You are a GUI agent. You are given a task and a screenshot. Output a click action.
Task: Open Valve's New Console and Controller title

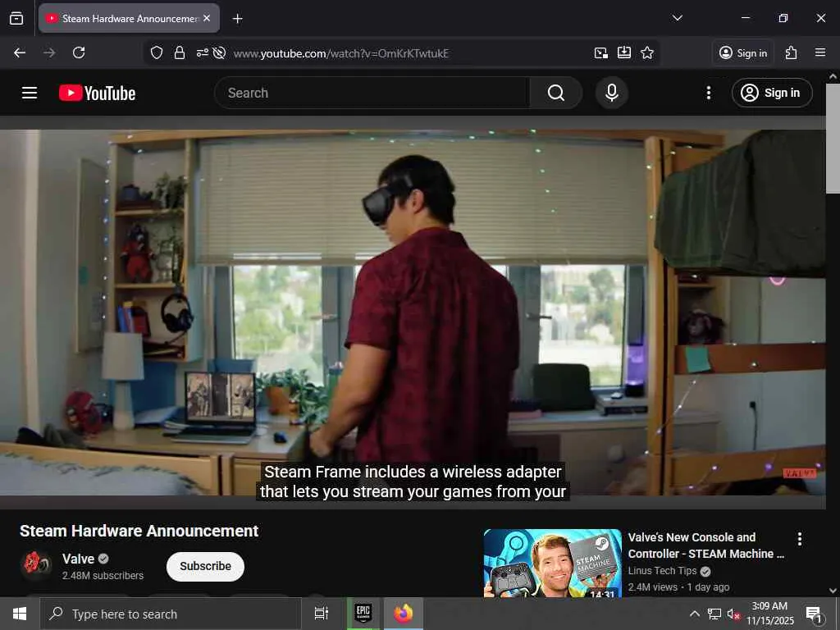point(705,546)
